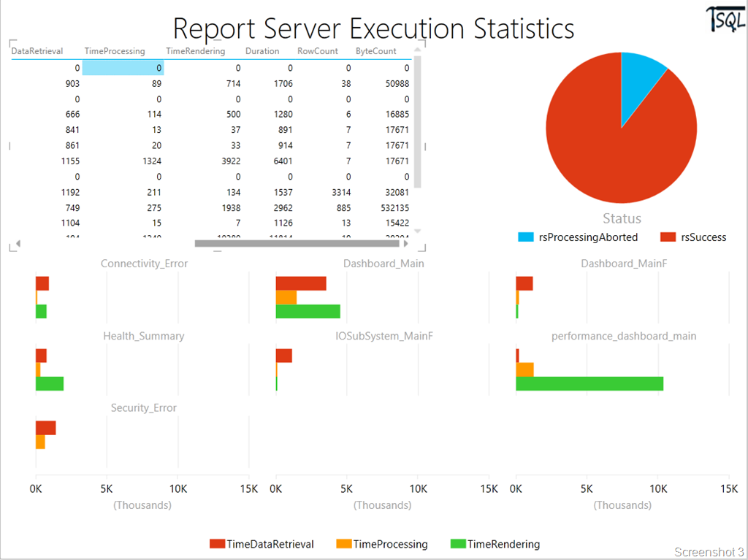Click the green bar in performance_dashboard_main chart
Screen dimensions: 748x560
589,383
